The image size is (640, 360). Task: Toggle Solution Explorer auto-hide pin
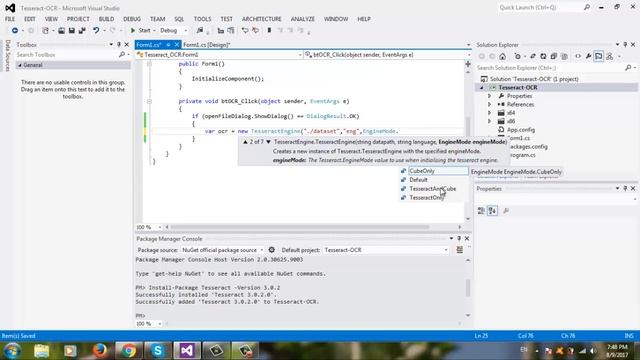625,44
